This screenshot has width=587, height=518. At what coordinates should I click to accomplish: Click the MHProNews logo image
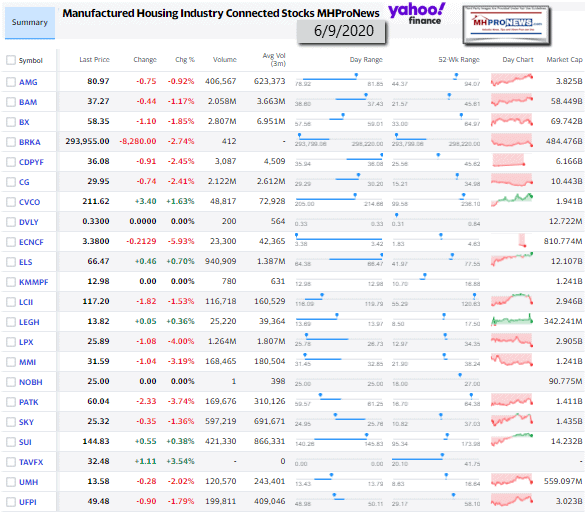click(506, 25)
